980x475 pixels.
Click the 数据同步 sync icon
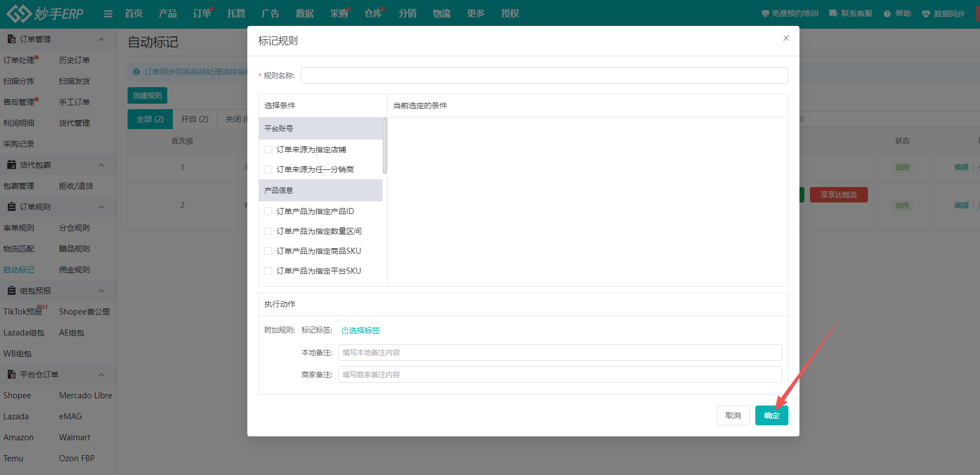pyautogui.click(x=926, y=14)
